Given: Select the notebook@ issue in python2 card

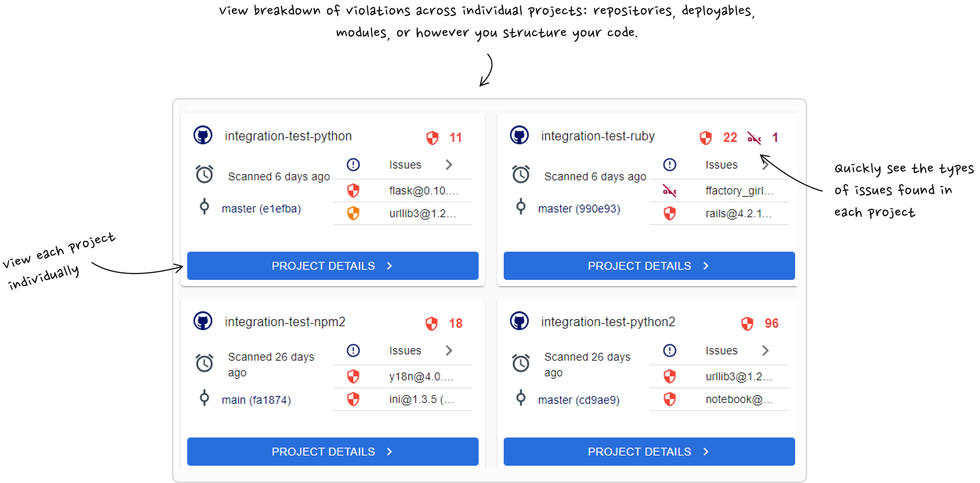Looking at the screenshot, I should (x=739, y=399).
